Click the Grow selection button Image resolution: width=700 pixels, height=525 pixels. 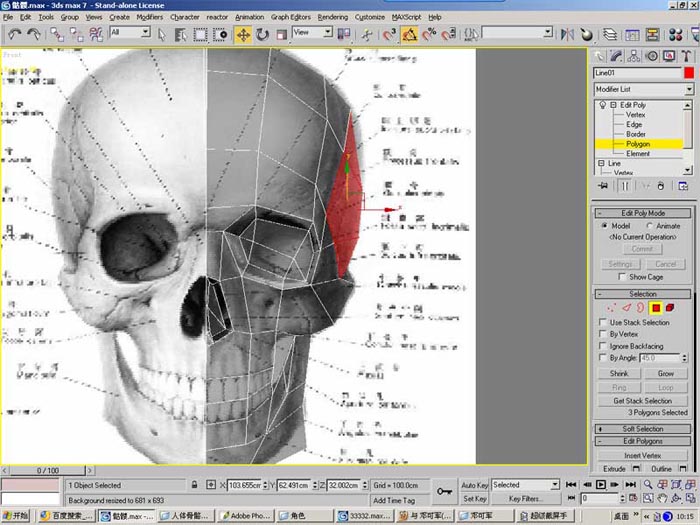[x=665, y=373]
